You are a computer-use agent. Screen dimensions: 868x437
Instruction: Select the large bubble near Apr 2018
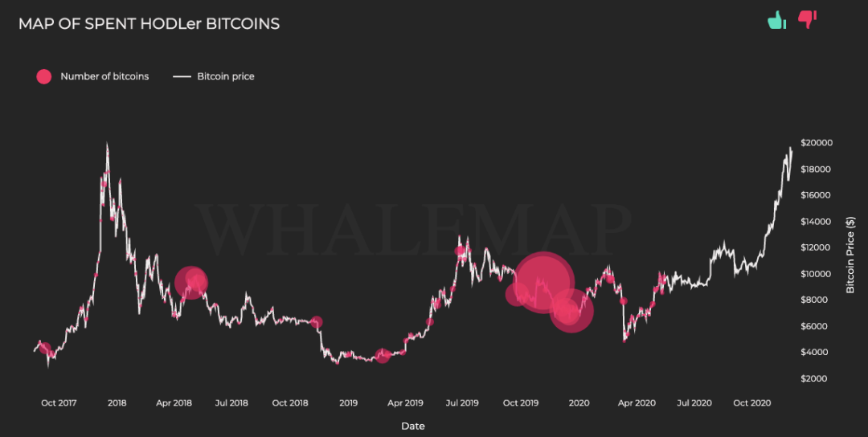click(191, 283)
